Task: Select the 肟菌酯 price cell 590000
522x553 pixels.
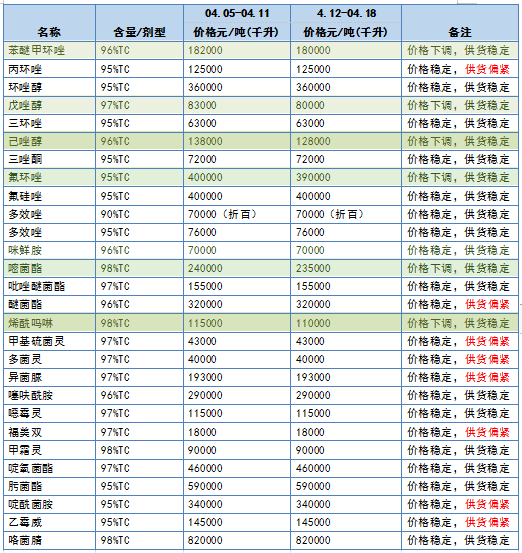Action: pyautogui.click(x=346, y=486)
